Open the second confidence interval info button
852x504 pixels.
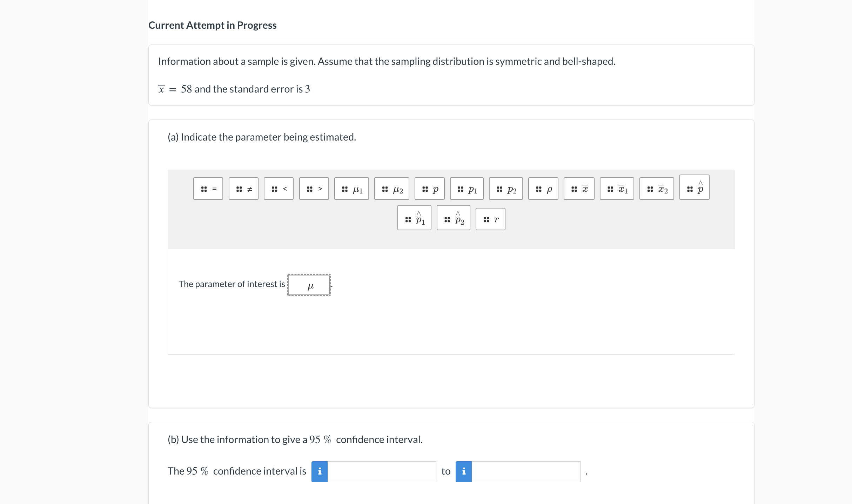tap(464, 471)
